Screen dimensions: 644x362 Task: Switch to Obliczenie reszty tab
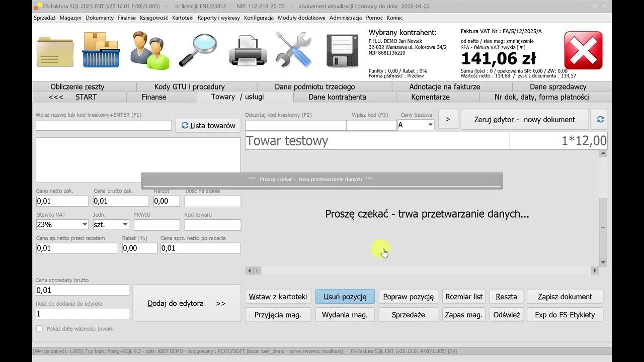(x=77, y=86)
